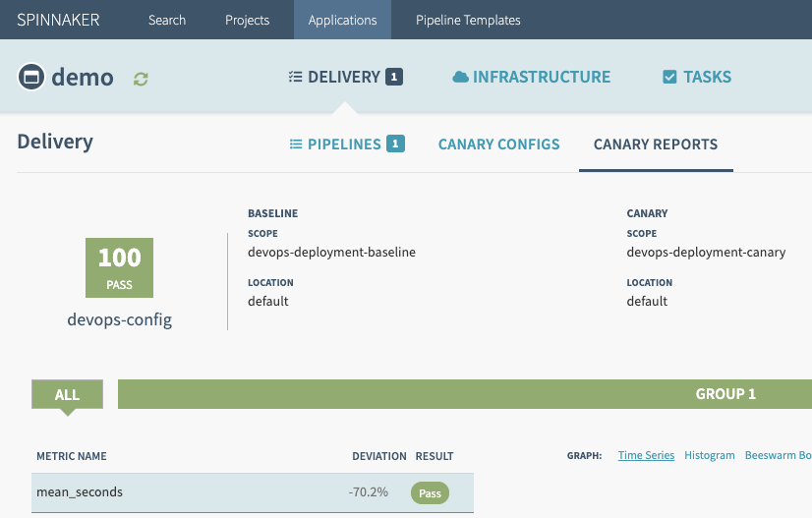
Task: Go to Projects in top navigation
Action: pos(247,20)
